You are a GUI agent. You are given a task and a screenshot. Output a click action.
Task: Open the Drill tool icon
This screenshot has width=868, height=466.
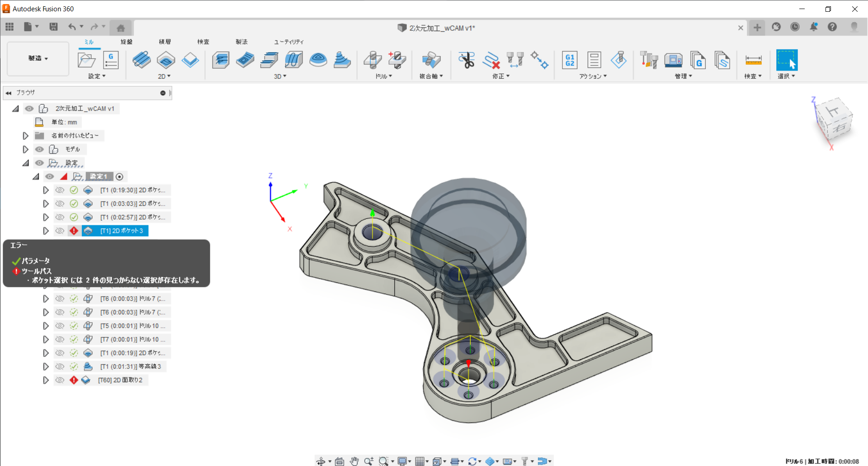point(373,60)
